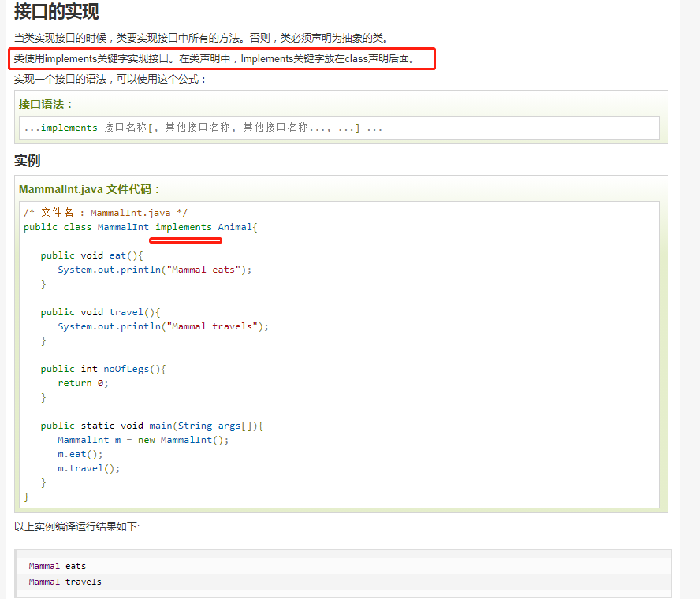This screenshot has height=599, width=700.
Task: Click the code line return 0;
Action: coord(83,383)
